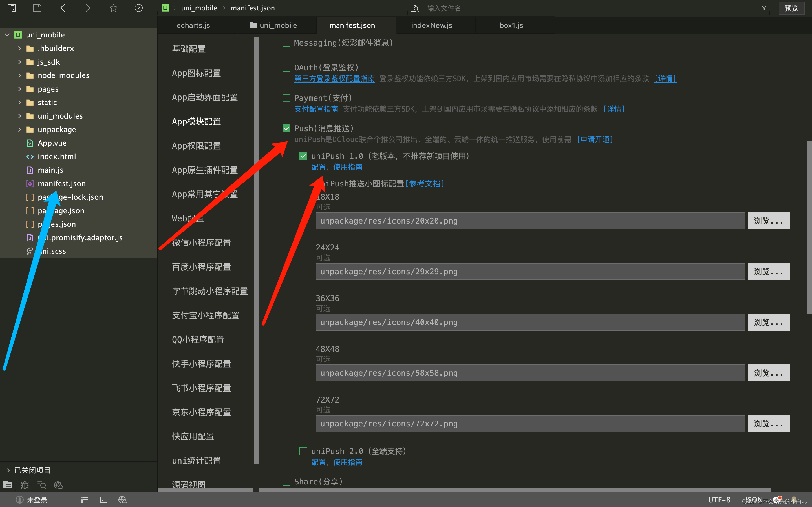
Task: Uncheck the uniPush 1.0 option
Action: point(303,156)
